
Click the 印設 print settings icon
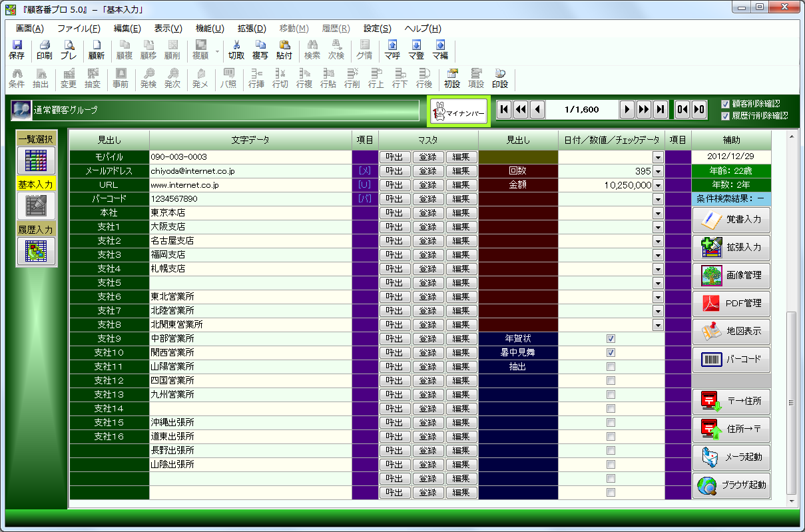[x=500, y=79]
